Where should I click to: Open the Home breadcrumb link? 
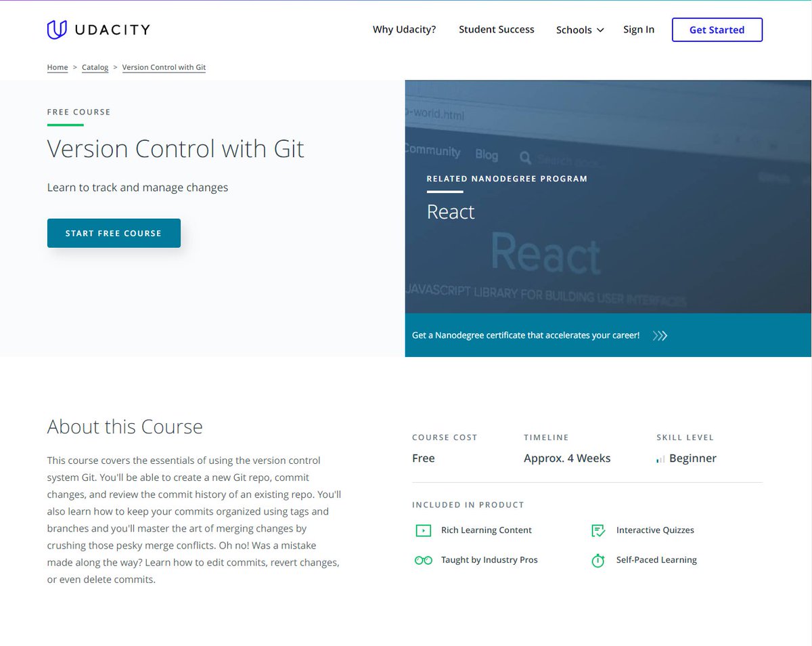pyautogui.click(x=58, y=67)
